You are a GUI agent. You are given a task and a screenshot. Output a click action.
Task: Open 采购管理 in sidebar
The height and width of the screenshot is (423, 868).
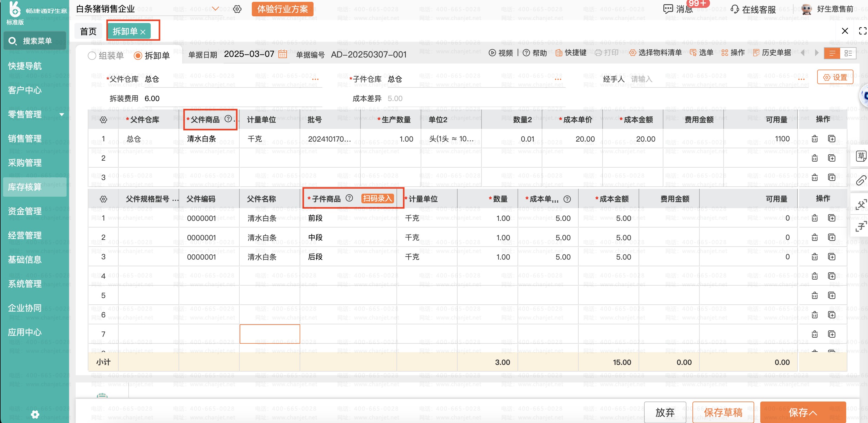(25, 163)
